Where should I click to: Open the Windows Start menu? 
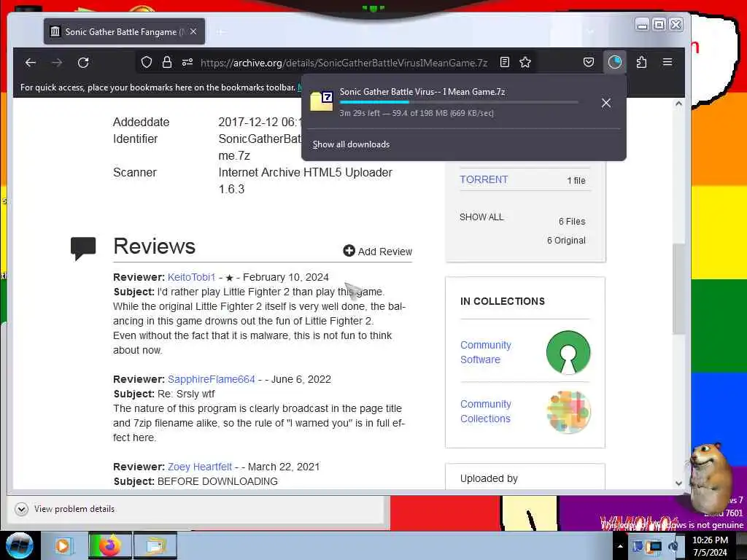[x=19, y=545]
